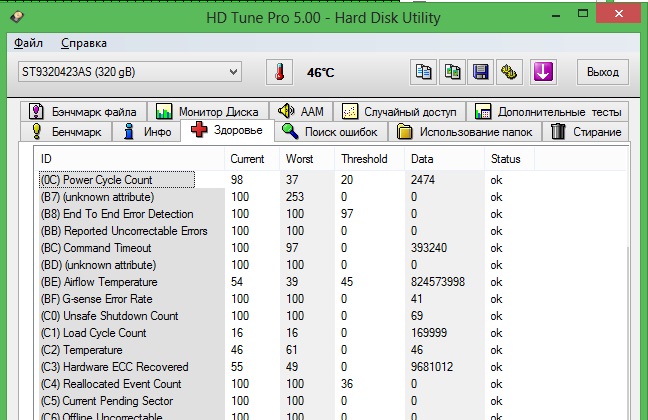Screen dimensions: 648x420
Task: Click the thermometer temperature icon
Action: [278, 73]
